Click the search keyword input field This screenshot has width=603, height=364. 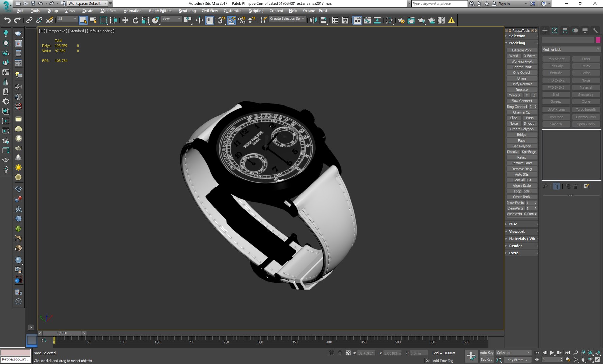(439, 4)
